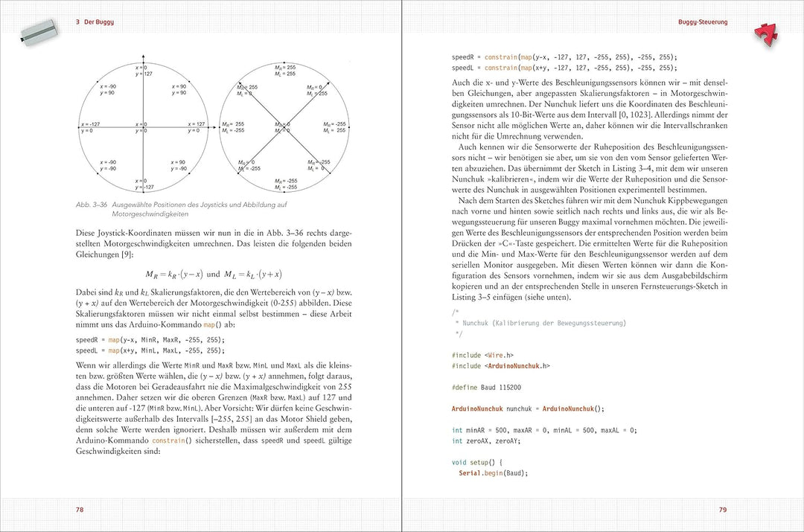This screenshot has width=804, height=532.
Task: Click page number 79
Action: pos(723,510)
